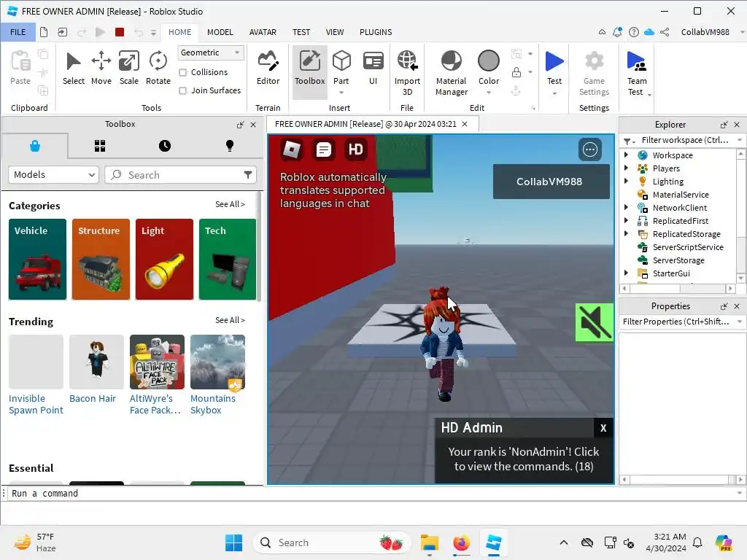Click the blue Test play button

(x=554, y=61)
